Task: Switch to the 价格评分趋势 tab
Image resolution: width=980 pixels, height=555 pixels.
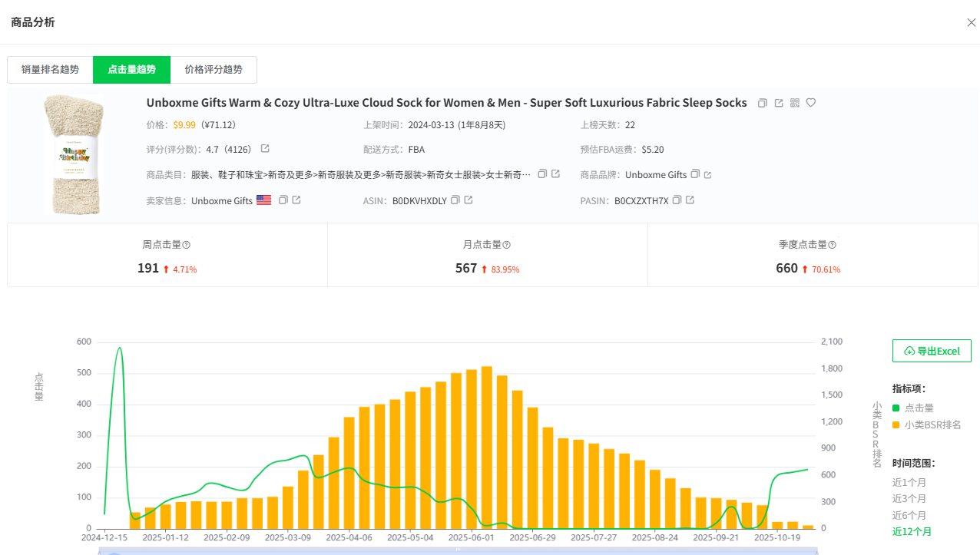Action: 214,70
